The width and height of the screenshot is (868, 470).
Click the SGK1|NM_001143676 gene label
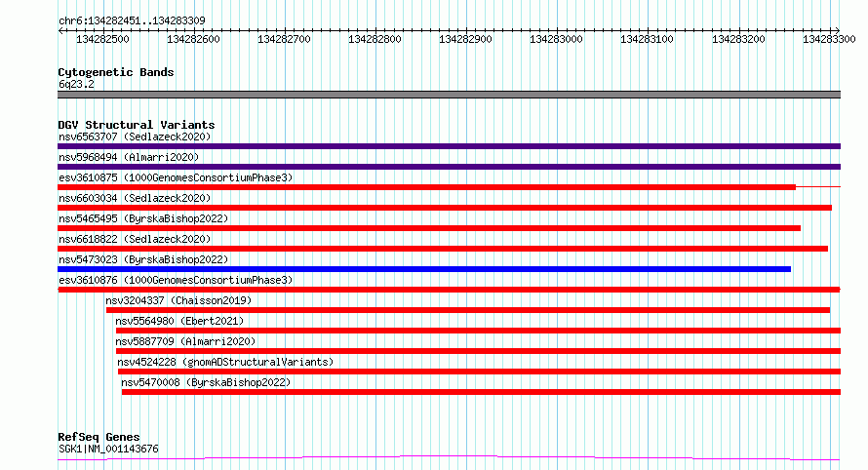(108, 449)
